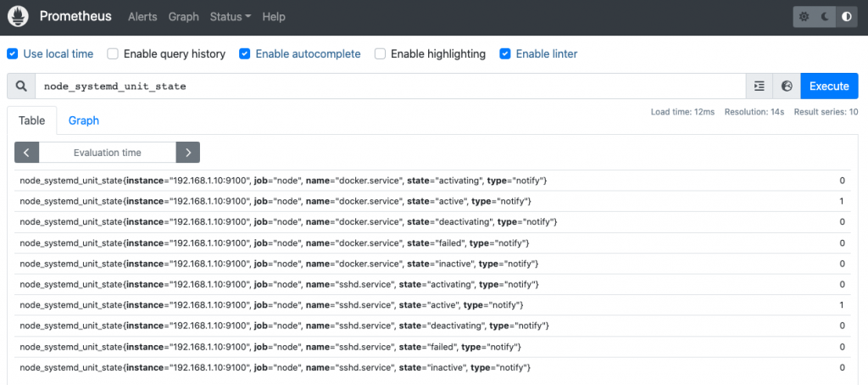Click docker.service state="active" row
The image size is (868, 385).
[x=432, y=201]
